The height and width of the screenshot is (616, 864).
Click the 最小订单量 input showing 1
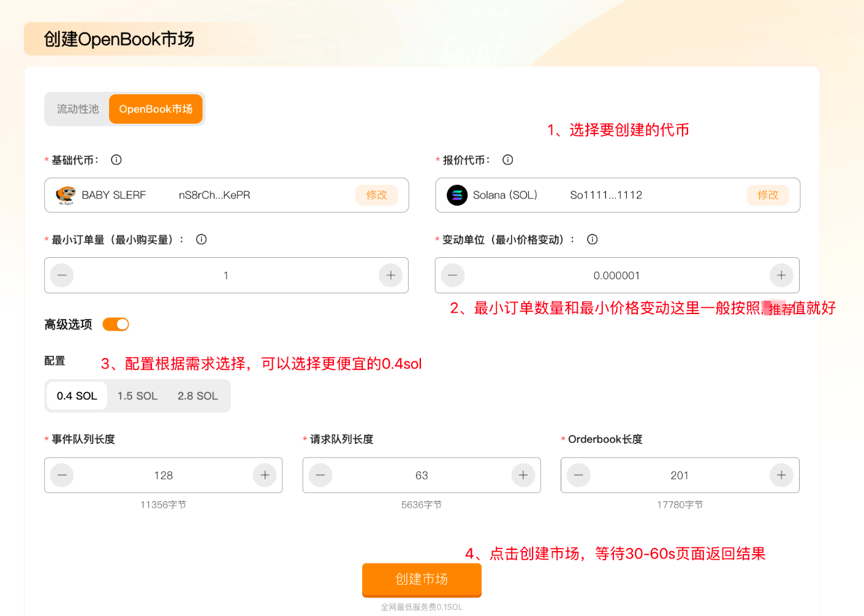click(226, 276)
